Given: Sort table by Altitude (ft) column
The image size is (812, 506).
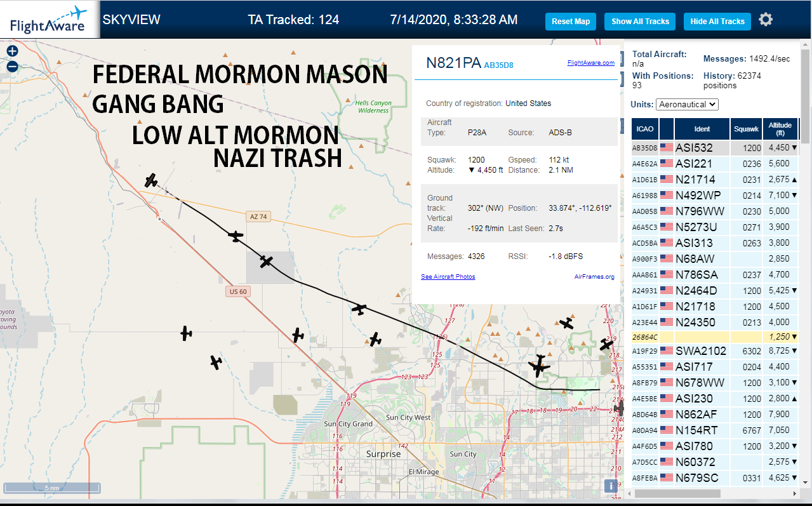Looking at the screenshot, I should point(780,129).
